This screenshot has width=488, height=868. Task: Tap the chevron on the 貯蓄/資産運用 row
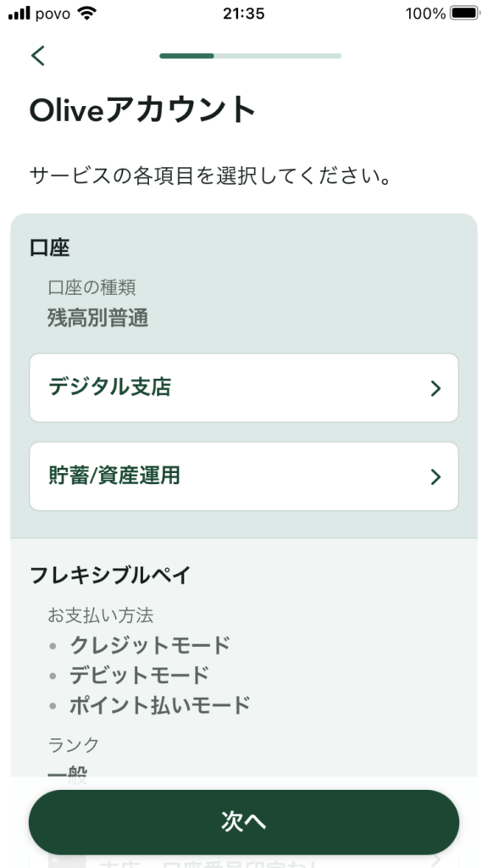tap(436, 477)
